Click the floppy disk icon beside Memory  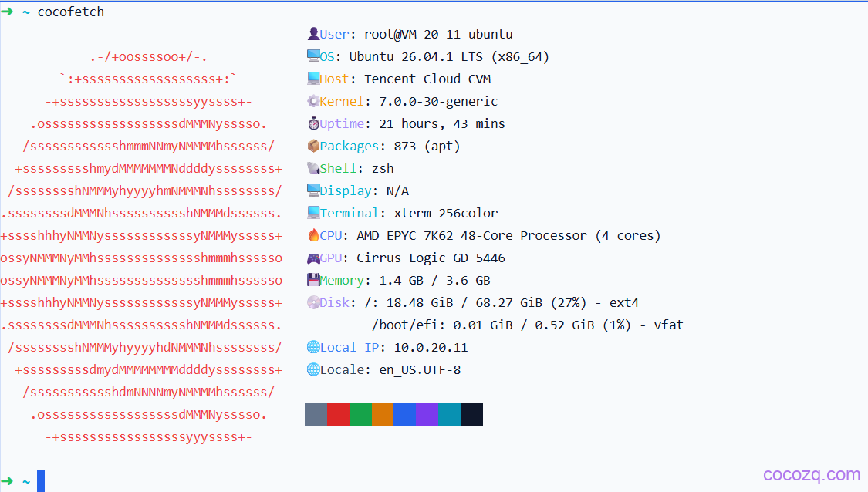[313, 280]
